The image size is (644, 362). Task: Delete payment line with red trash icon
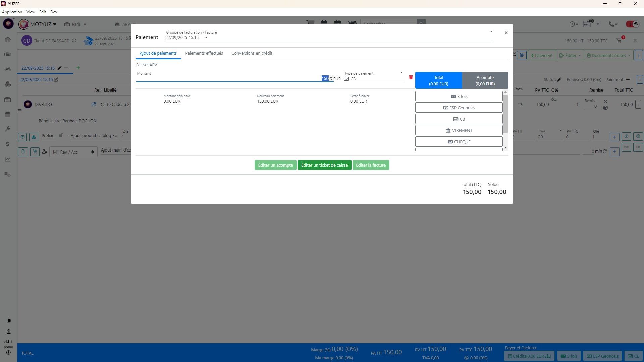[x=411, y=77]
